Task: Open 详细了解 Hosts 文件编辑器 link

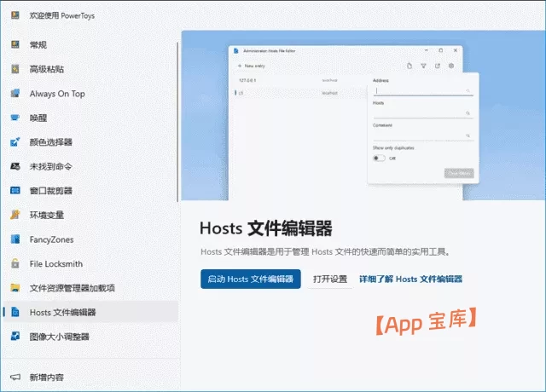Action: 410,279
